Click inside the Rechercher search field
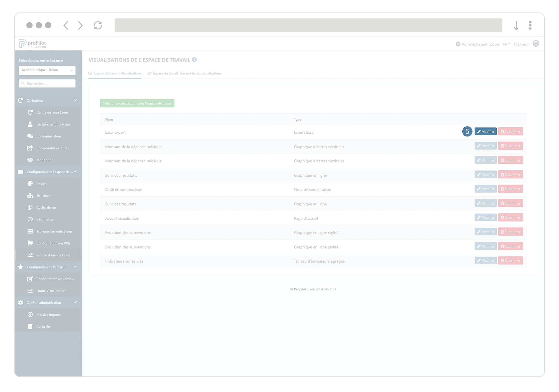Viewport: 559px width, 392px height. pos(47,83)
